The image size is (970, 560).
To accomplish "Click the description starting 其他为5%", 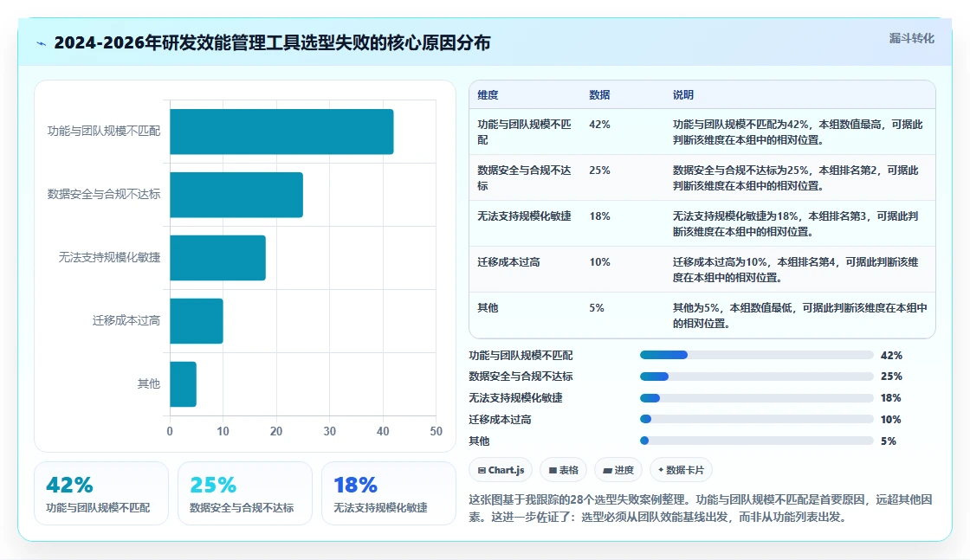I will (800, 315).
